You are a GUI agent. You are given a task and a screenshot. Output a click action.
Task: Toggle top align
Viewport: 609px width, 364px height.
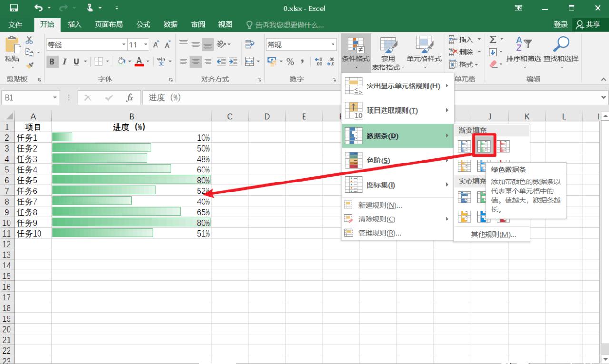(x=184, y=44)
